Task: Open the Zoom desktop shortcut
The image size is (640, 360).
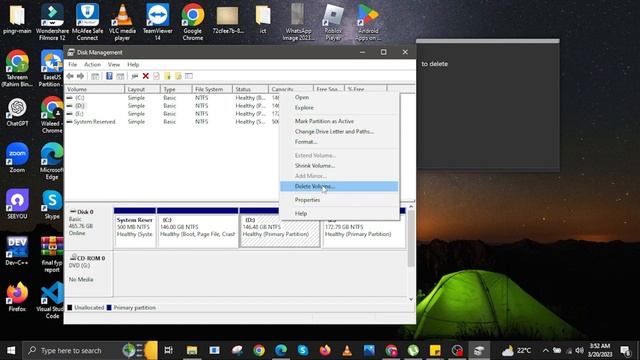Action: pos(17,158)
